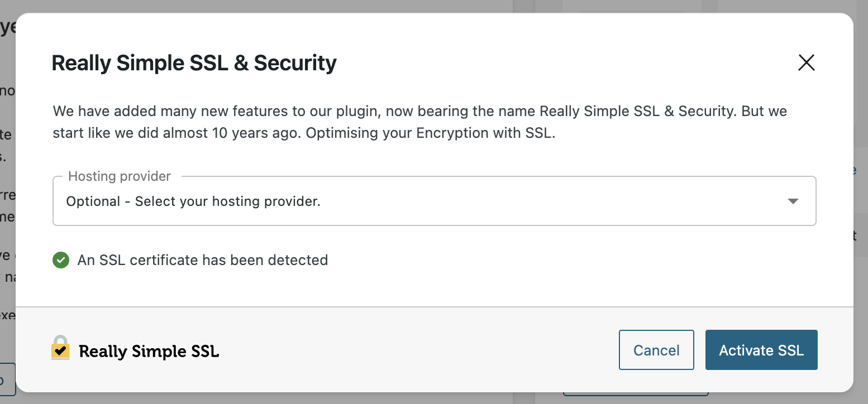Open the Hosting provider select field
Image resolution: width=868 pixels, height=404 pixels.
coord(435,201)
